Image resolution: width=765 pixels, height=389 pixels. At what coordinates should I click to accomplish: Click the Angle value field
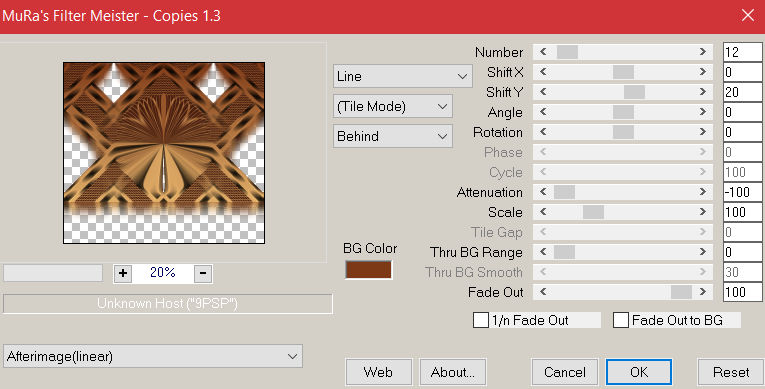pyautogui.click(x=743, y=112)
